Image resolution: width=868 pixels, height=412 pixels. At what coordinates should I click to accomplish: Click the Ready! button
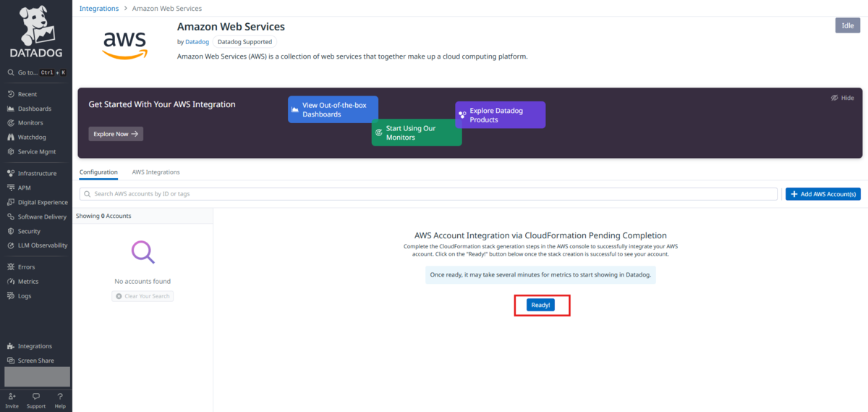point(540,306)
